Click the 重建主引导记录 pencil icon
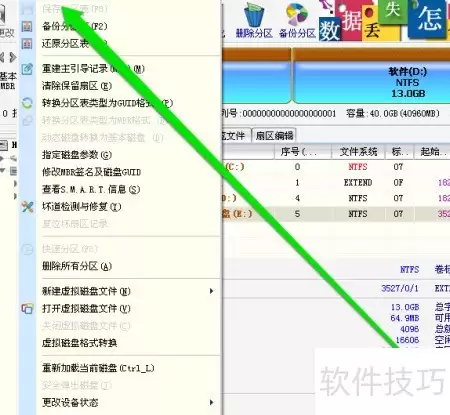Viewport: 450px width, 415px height. tap(27, 69)
